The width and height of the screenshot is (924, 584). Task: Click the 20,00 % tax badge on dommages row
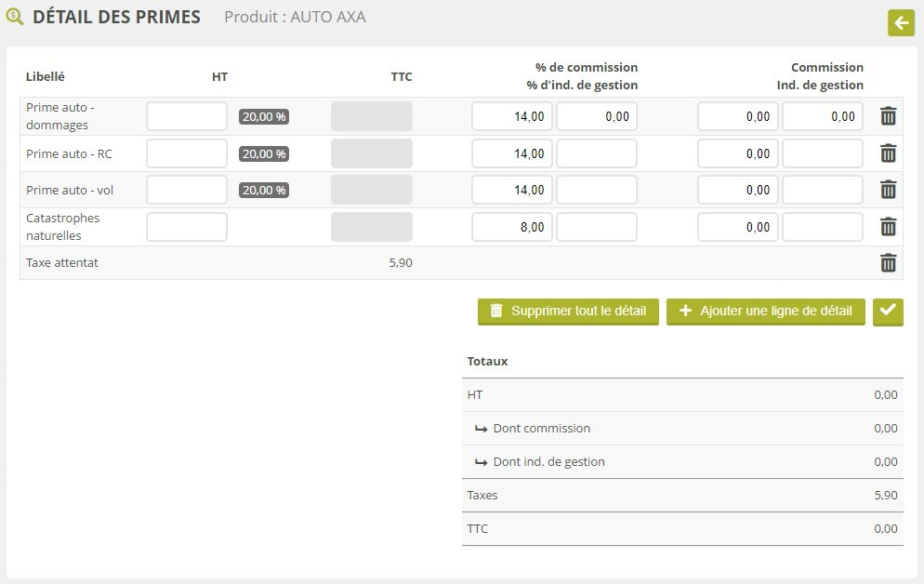tap(264, 117)
